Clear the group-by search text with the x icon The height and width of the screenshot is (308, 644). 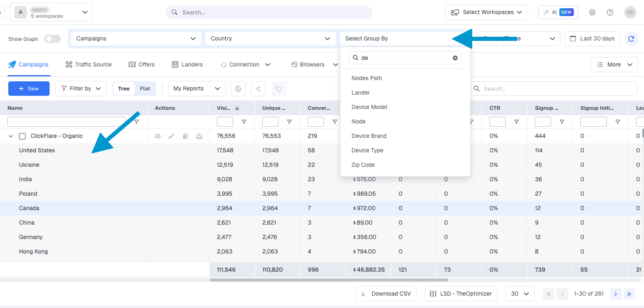coord(455,58)
